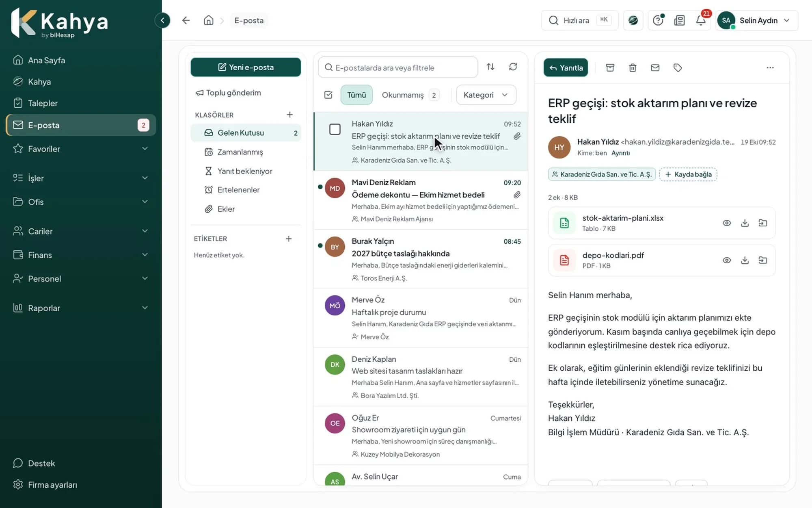The image size is (812, 508).
Task: Preview stok-aktarim-plani.xlsx with eye icon
Action: [x=727, y=223]
